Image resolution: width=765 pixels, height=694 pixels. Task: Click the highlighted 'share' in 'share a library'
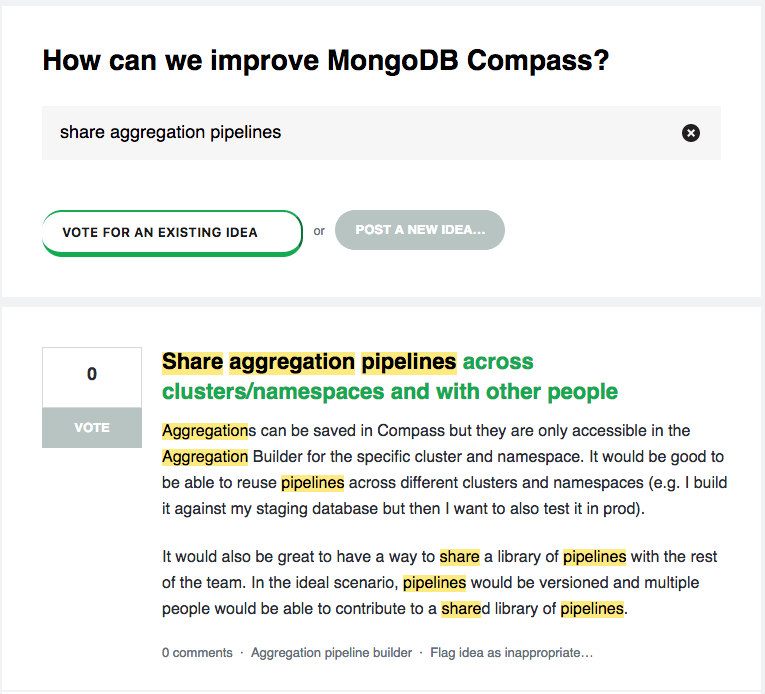click(x=460, y=556)
